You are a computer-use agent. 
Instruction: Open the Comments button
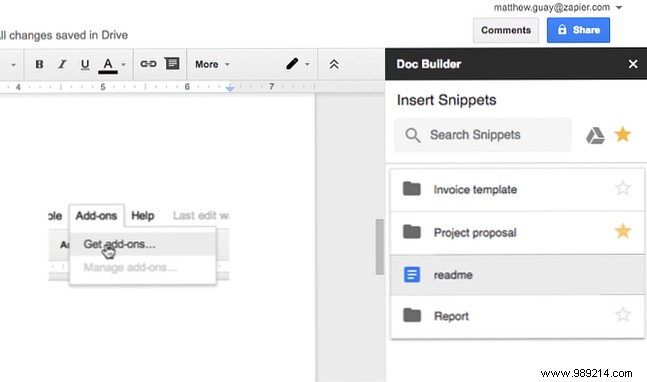point(506,30)
